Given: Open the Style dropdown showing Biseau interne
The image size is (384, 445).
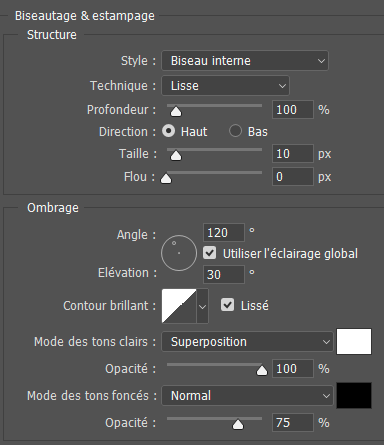Looking at the screenshot, I should click(245, 61).
